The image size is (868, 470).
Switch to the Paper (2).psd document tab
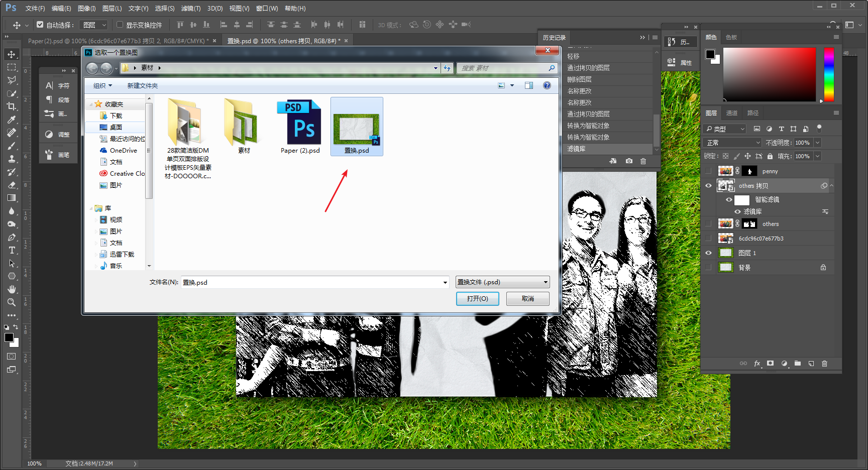click(x=119, y=41)
